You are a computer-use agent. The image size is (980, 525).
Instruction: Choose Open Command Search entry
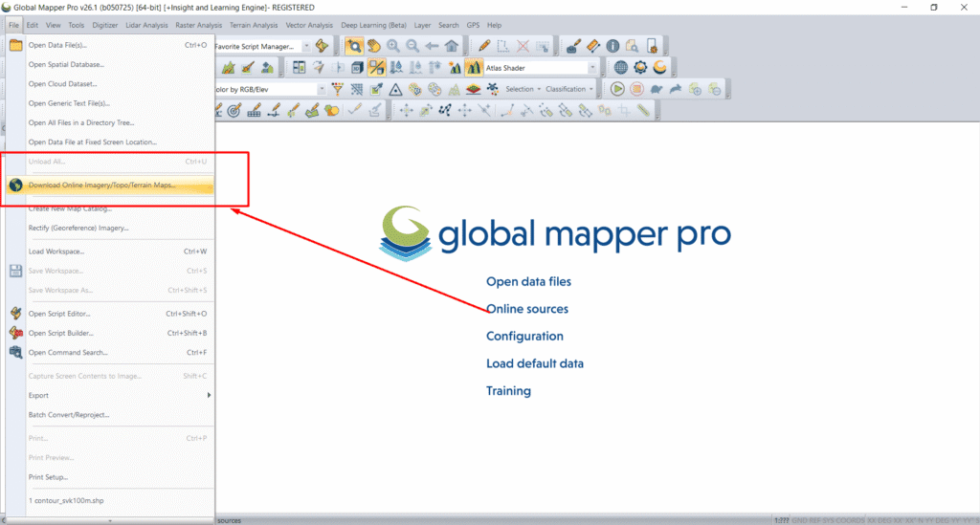point(110,353)
